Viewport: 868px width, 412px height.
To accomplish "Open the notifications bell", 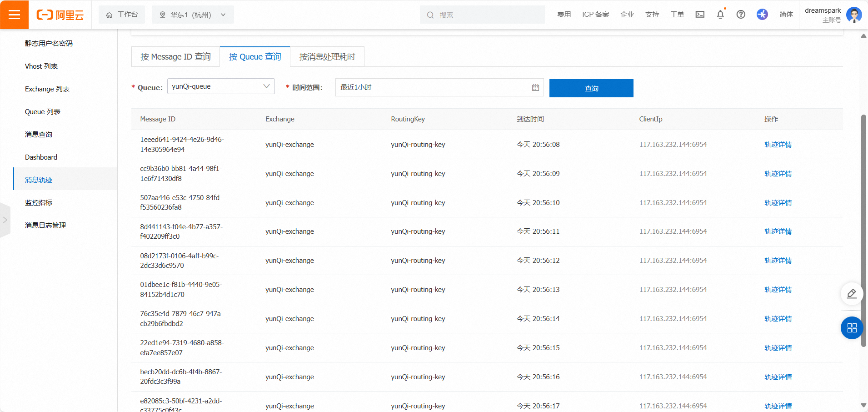I will 720,15.
